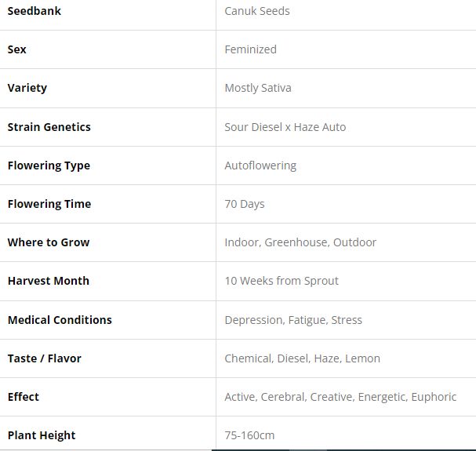Select the Where to Grow label
The width and height of the screenshot is (476, 451).
click(x=49, y=242)
